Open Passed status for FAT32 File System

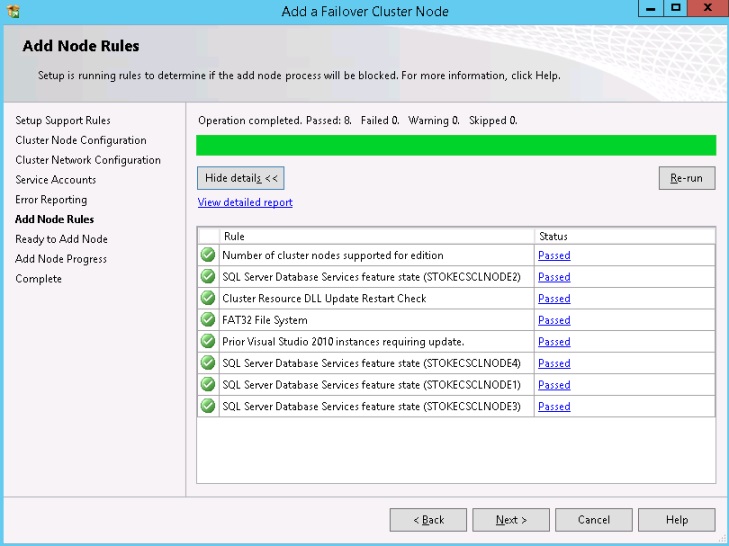(554, 320)
